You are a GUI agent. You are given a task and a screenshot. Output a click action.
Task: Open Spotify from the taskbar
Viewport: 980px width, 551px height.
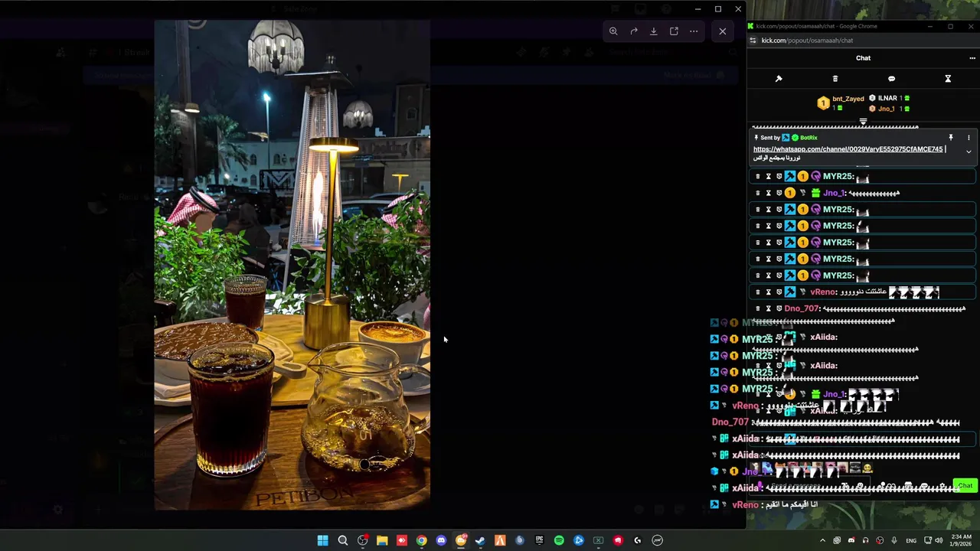coord(559,540)
